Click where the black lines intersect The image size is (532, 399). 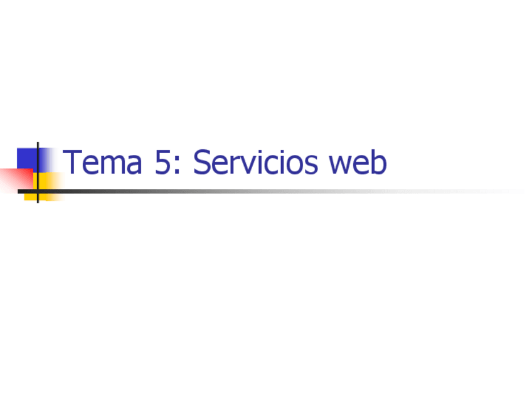(x=38, y=191)
